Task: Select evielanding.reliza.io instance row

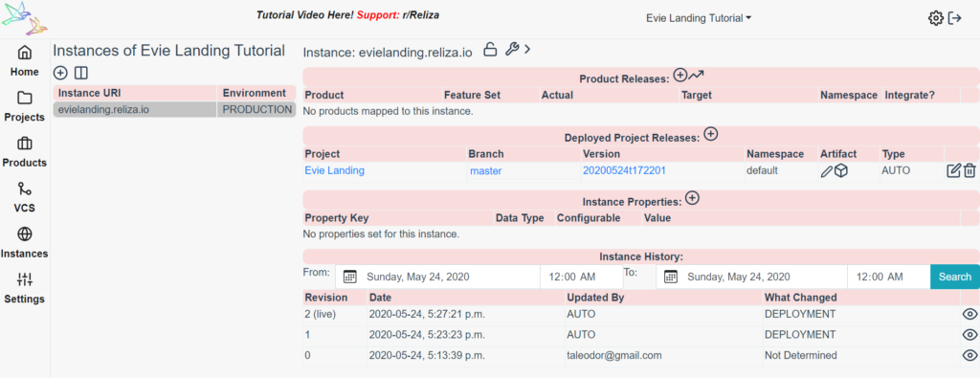Action: pos(174,109)
